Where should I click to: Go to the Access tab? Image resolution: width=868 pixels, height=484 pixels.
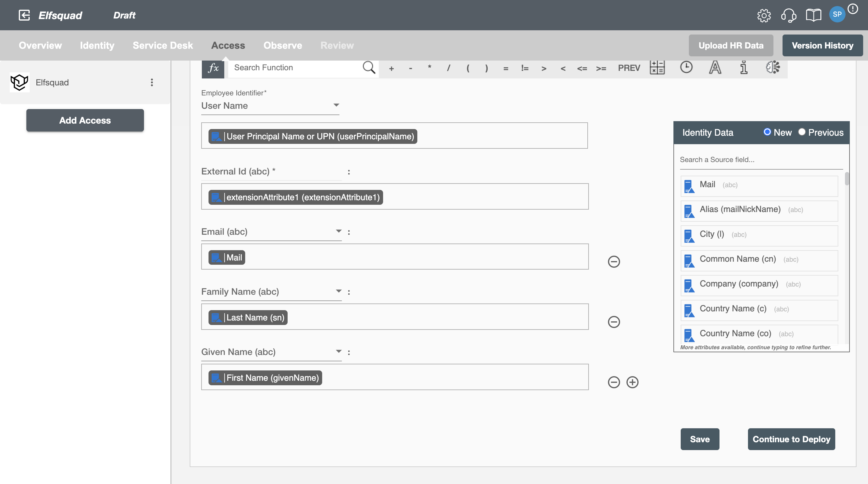pos(228,45)
